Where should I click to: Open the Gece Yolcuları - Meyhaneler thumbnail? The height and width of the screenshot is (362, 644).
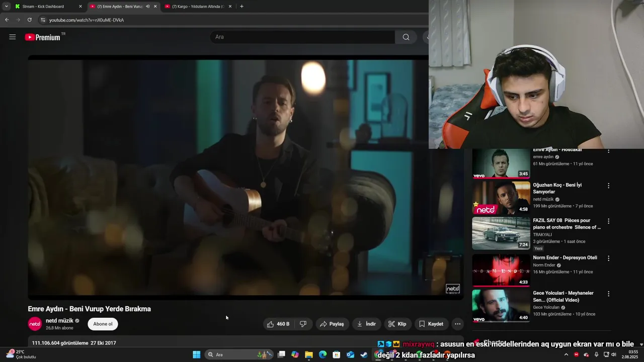[501, 306]
